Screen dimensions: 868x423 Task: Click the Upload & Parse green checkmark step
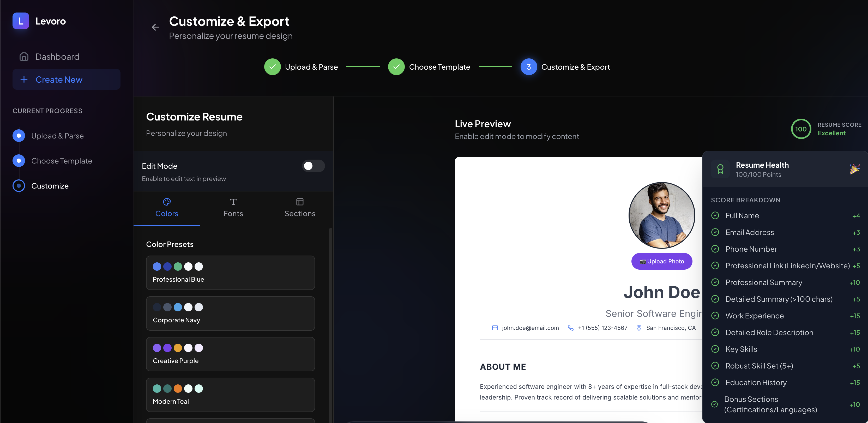click(272, 67)
